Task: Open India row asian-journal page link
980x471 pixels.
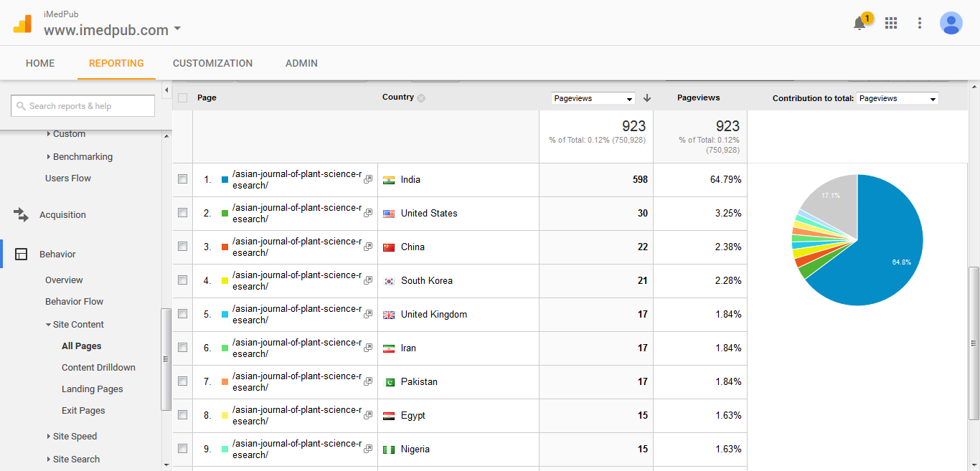Action: click(x=297, y=180)
